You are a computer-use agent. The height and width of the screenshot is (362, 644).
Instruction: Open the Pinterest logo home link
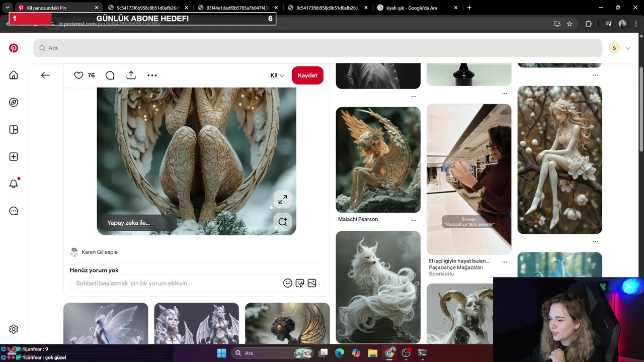click(14, 48)
